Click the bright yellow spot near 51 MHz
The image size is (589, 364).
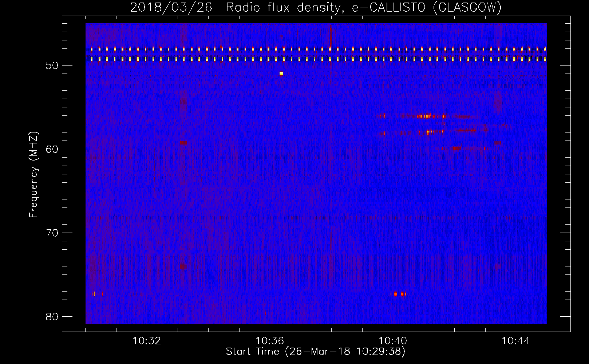[x=281, y=74]
